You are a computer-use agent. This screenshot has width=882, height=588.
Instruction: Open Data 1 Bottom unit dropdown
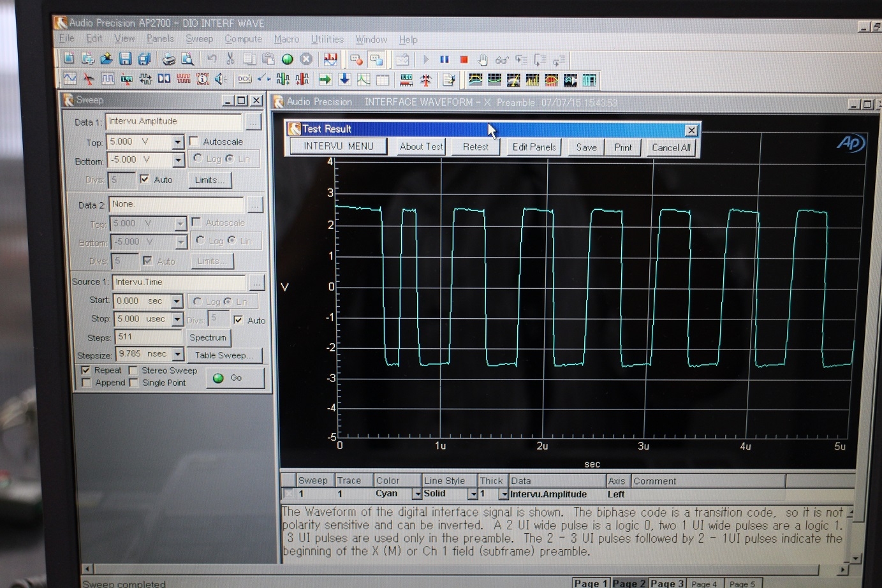[x=179, y=159]
